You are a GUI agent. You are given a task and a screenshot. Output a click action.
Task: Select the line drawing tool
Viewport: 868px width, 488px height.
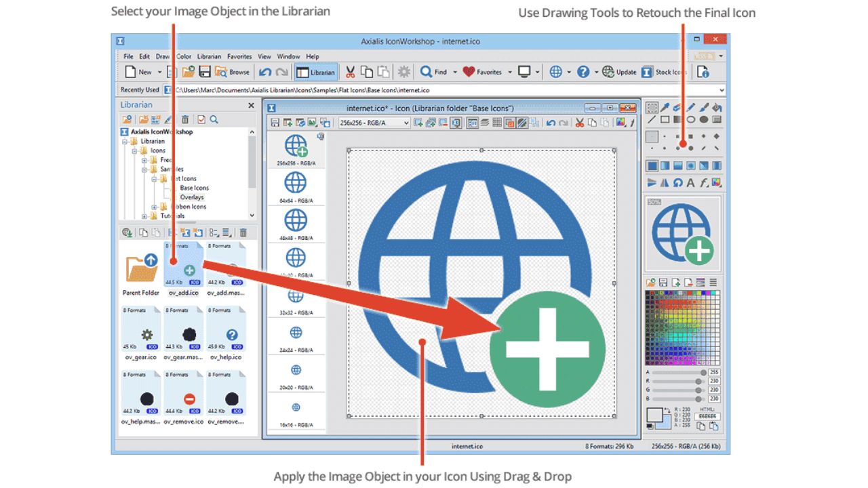click(652, 120)
